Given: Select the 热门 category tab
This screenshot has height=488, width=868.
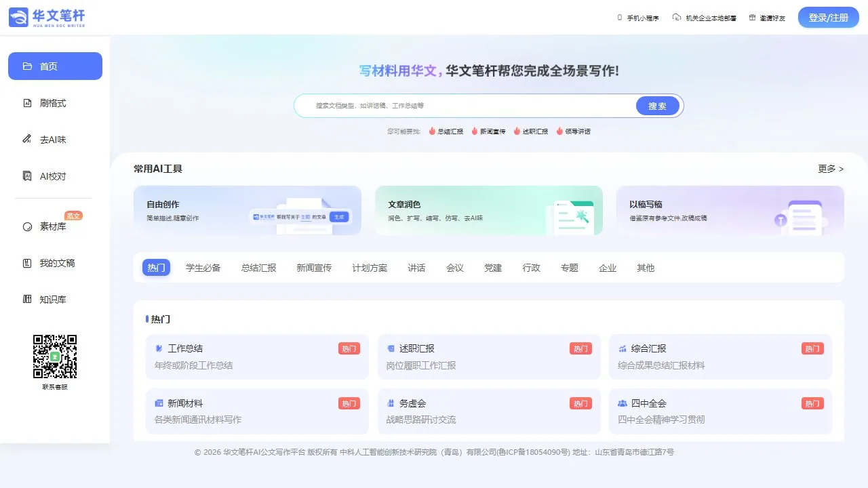Looking at the screenshot, I should point(156,268).
